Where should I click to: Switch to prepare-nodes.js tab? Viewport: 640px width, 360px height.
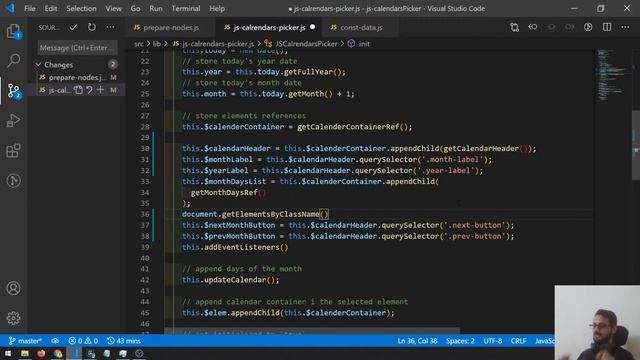(x=171, y=27)
